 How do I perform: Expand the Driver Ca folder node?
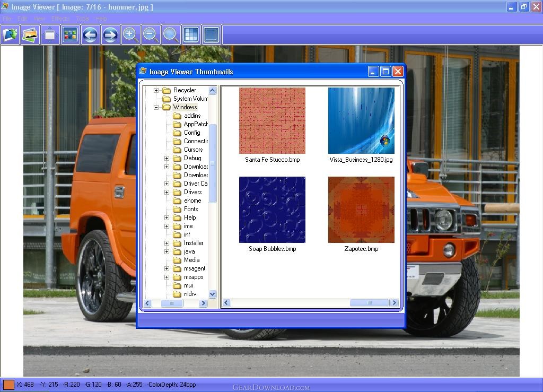click(167, 184)
